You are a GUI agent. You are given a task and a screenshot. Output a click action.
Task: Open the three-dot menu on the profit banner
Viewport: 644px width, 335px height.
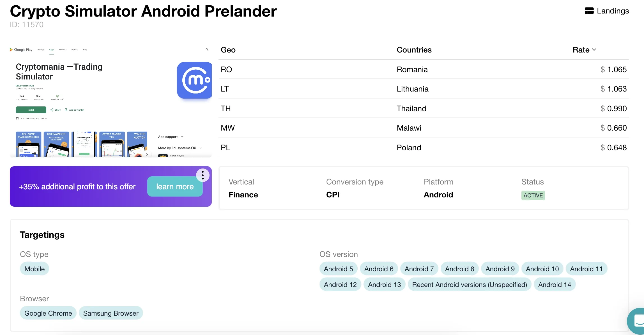point(203,175)
